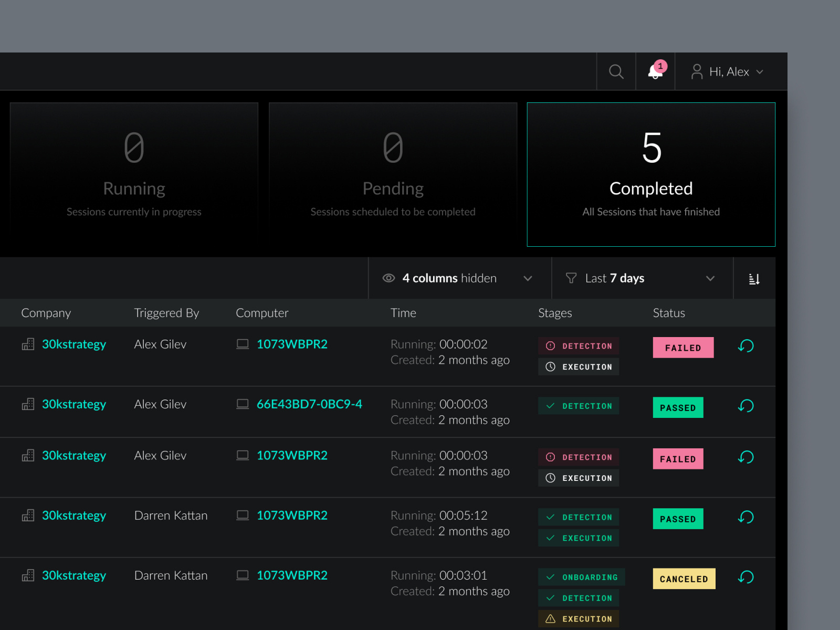Viewport: 840px width, 630px height.
Task: Click the filter funnel icon before Last 7 days
Action: (x=571, y=278)
